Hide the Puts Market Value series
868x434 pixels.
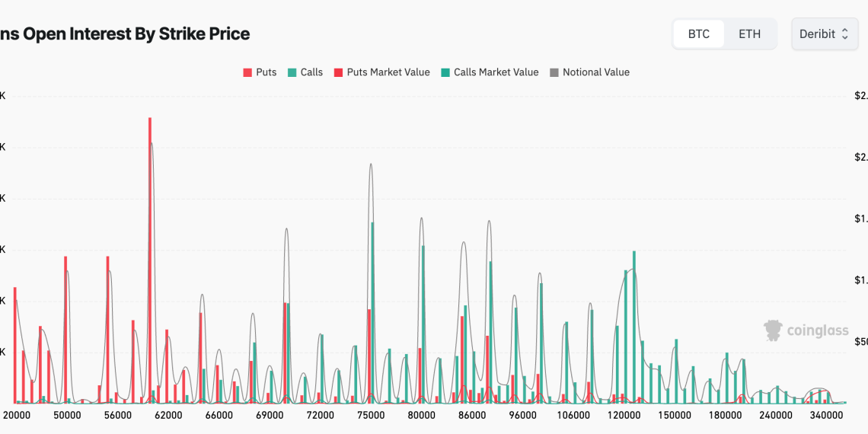tap(381, 72)
